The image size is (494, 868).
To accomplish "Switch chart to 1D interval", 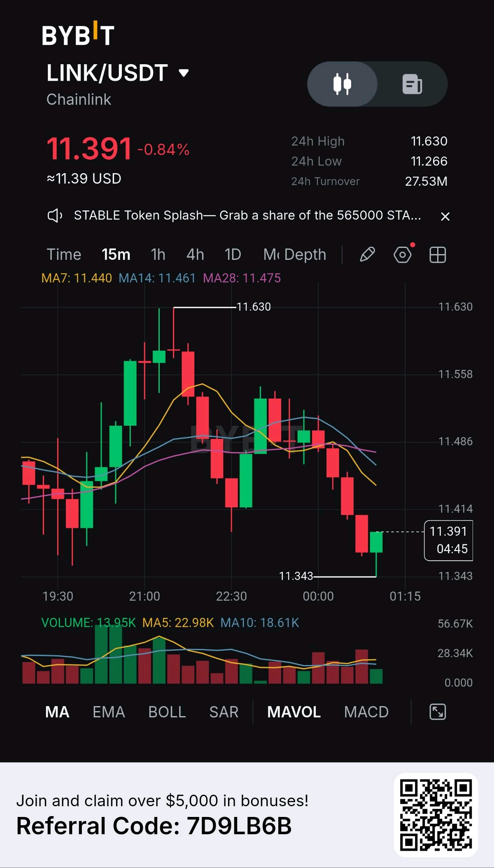I will [233, 254].
